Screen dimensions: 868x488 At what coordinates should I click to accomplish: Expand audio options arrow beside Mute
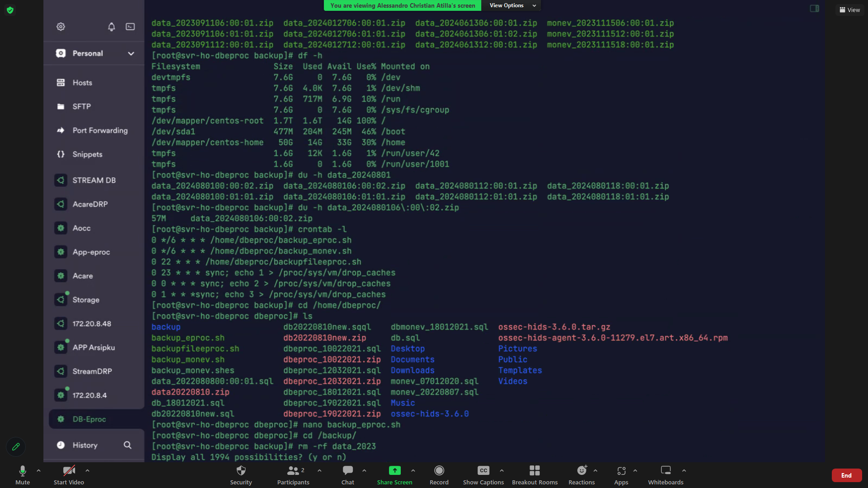point(38,470)
